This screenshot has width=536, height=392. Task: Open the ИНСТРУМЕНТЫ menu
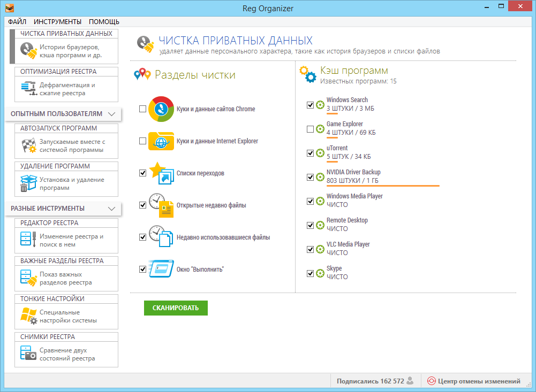tap(57, 21)
